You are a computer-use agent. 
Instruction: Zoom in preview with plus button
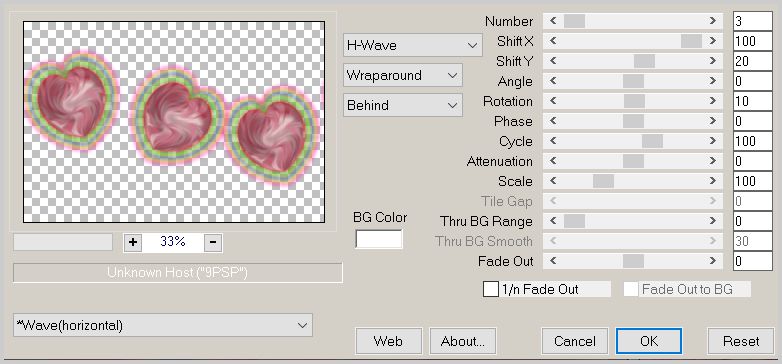(x=133, y=242)
